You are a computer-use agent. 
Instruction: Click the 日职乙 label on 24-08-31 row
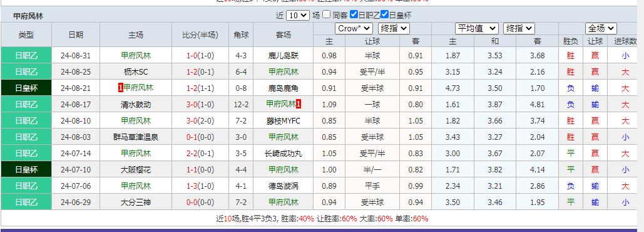[x=26, y=56]
